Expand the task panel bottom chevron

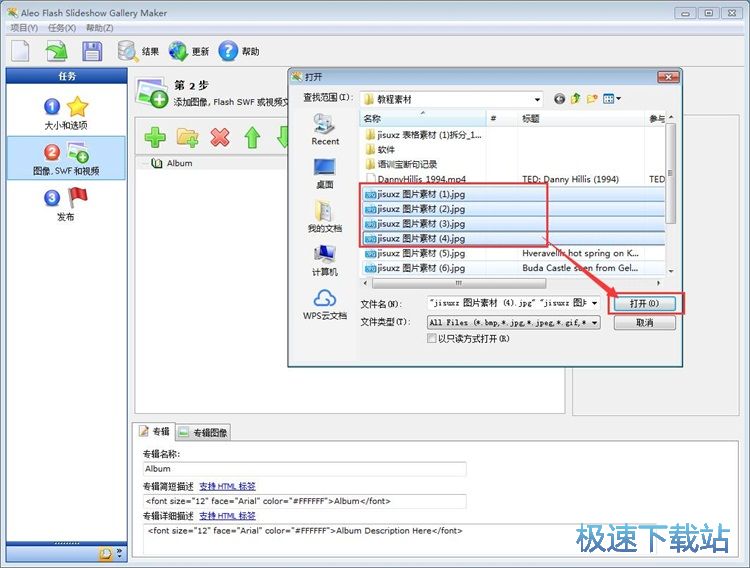(119, 554)
